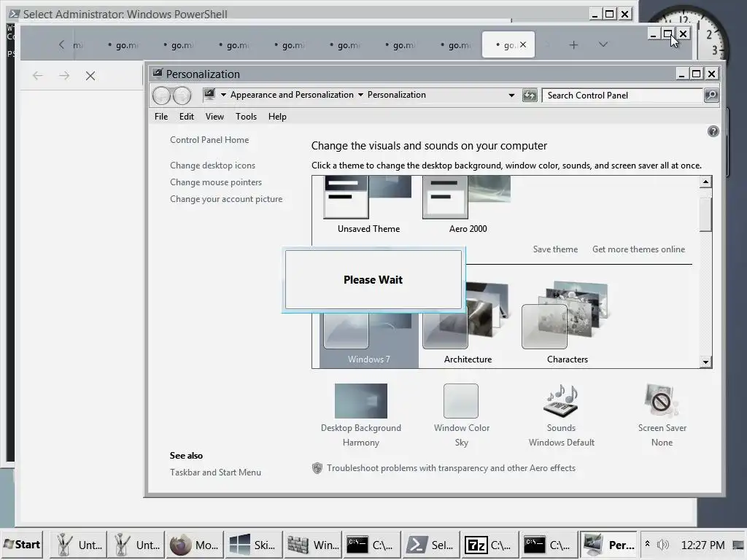Click the Control Panel icon in address bar
The height and width of the screenshot is (560, 747).
click(x=209, y=95)
